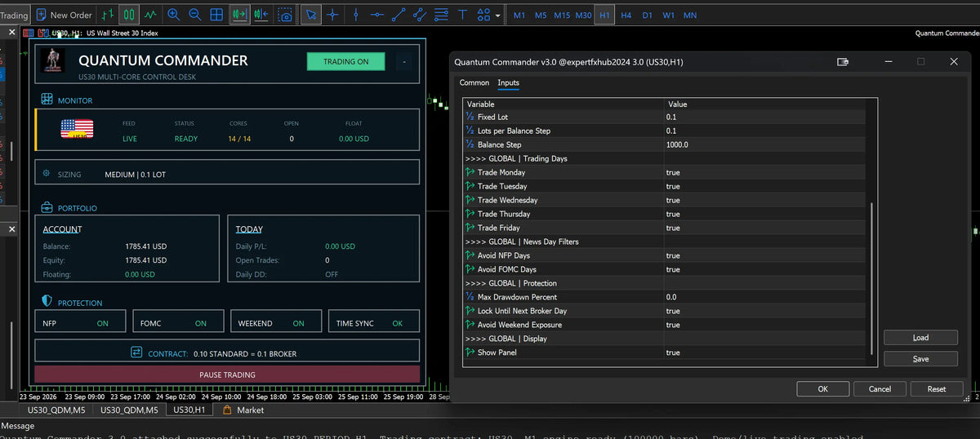Select the M30 timeframe

[x=583, y=15]
